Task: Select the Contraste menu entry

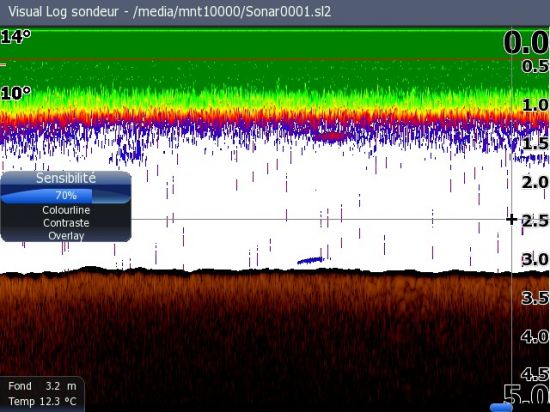Action: pyautogui.click(x=66, y=223)
